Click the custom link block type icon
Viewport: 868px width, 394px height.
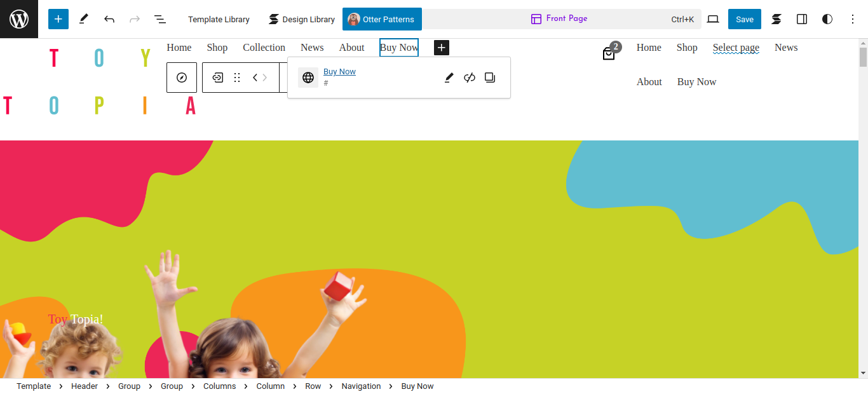tap(218, 78)
